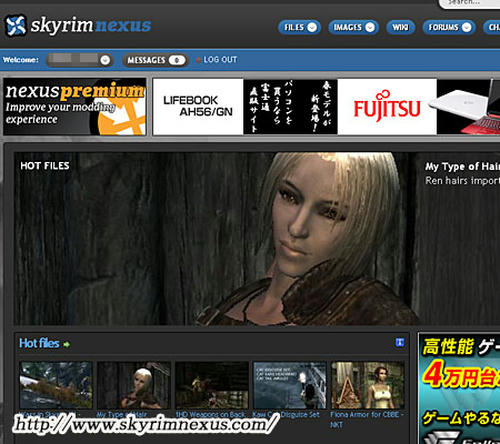This screenshot has height=444, width=500.
Task: Open the first Hot files thumbnail
Action: click(x=56, y=385)
